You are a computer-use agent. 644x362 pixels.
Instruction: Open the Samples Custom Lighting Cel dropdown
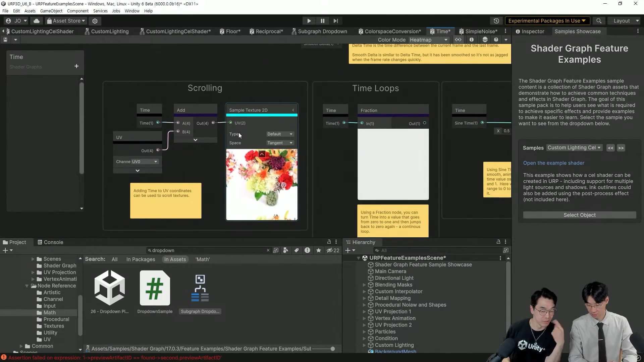coord(574,148)
